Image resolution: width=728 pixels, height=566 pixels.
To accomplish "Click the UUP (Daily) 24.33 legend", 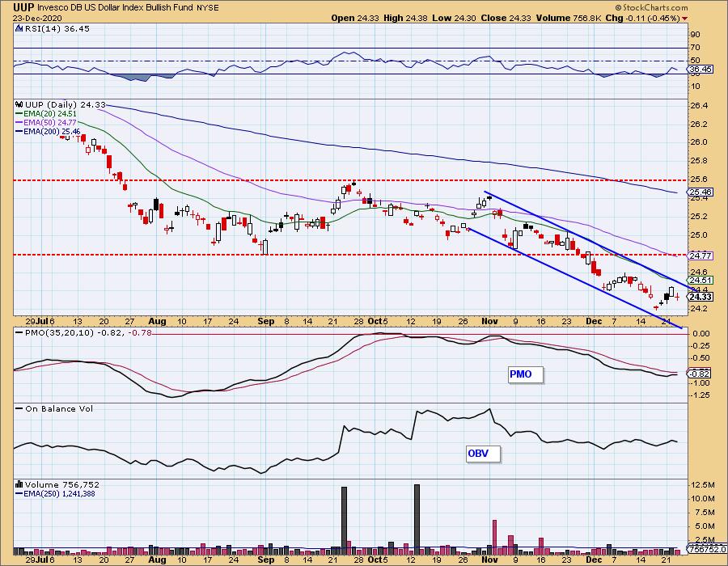I will [66, 105].
